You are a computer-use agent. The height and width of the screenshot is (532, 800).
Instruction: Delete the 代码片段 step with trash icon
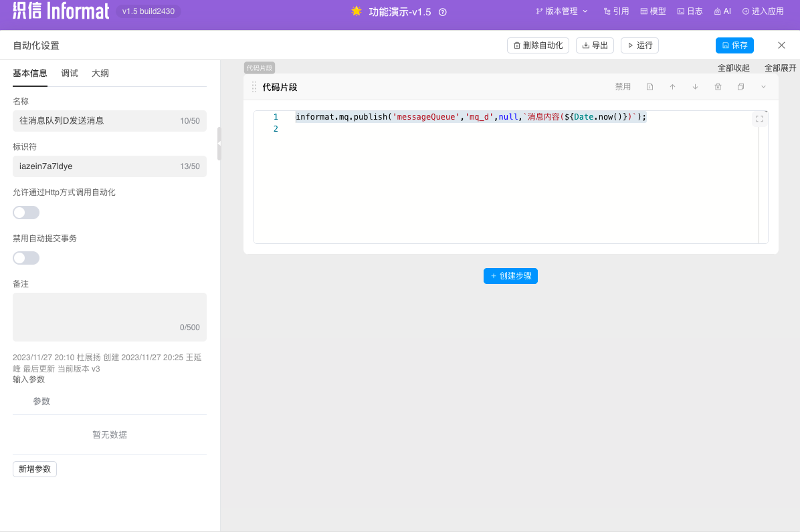pyautogui.click(x=718, y=86)
